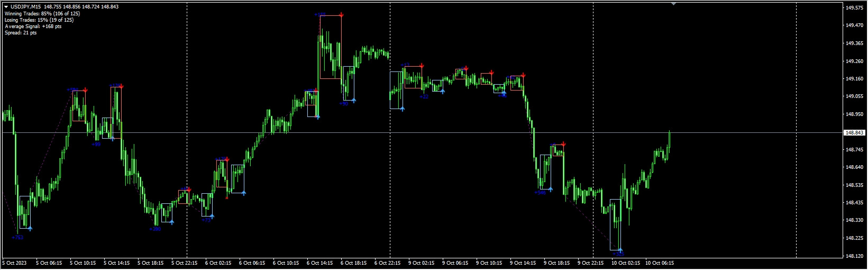The height and width of the screenshot is (270, 868).
Task: Click the '9 Oct 02:15' time axis label
Action: point(422,263)
